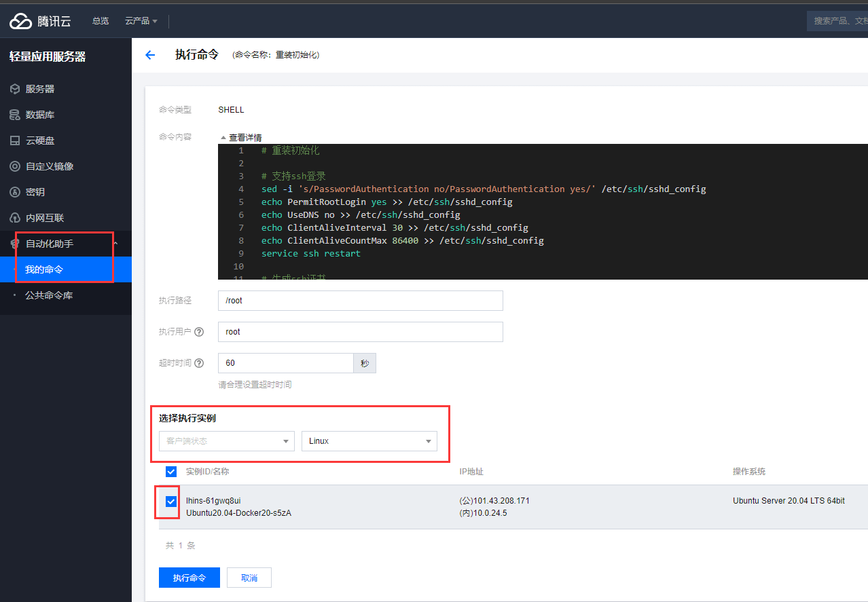Click the 自定义镜像 sidebar icon

coord(14,166)
